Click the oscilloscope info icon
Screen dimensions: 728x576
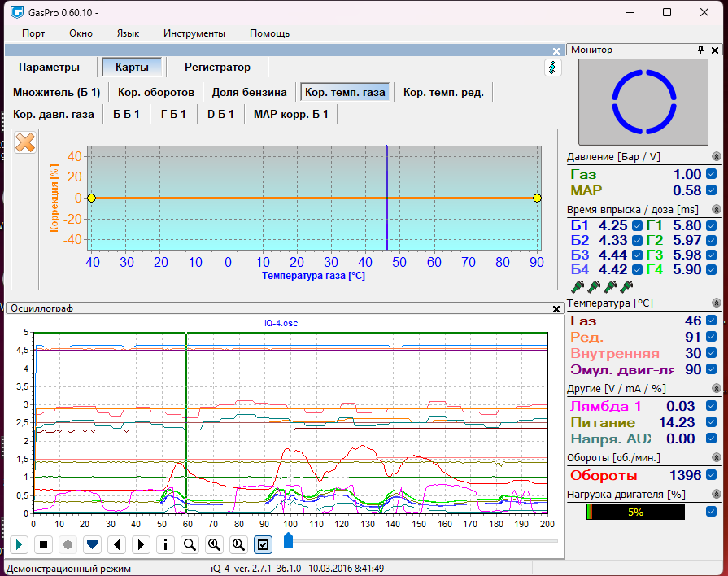coord(165,544)
